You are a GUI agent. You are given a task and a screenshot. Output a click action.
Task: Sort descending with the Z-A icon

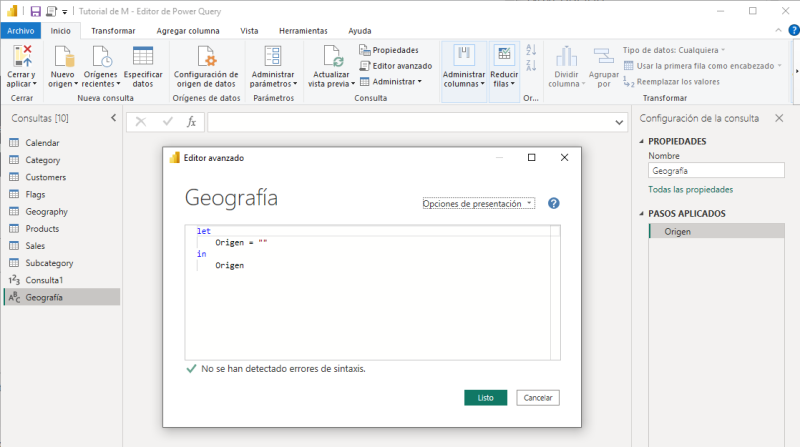(x=531, y=65)
